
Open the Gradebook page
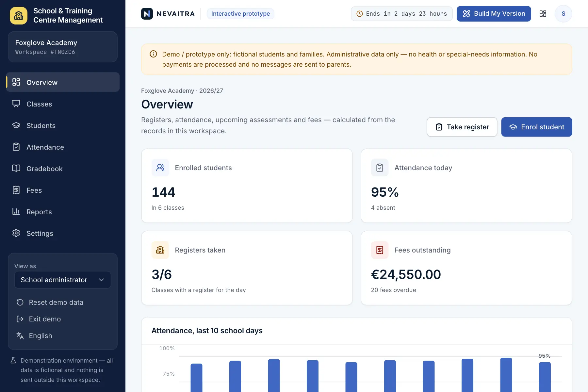(63, 169)
